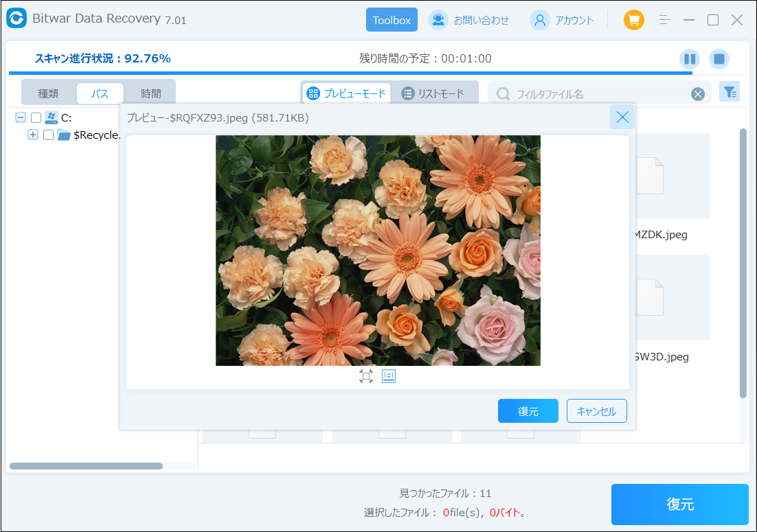
Task: Tick the $Recycle.Bin folder checkbox
Action: (x=48, y=135)
